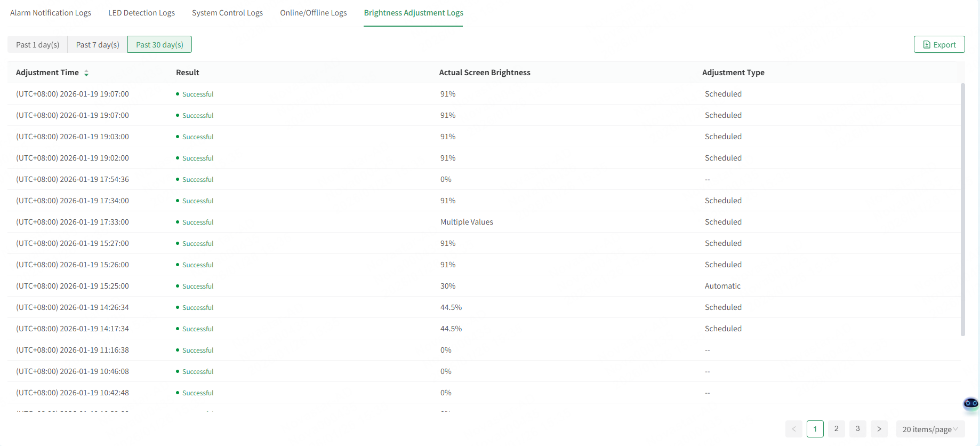This screenshot has height=446, width=980.
Task: Click the previous page left chevron
Action: [794, 429]
